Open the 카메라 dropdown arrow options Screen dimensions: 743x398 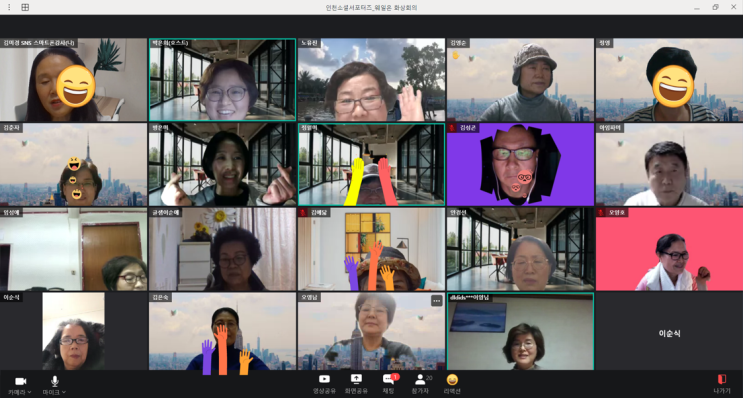[x=29, y=392]
